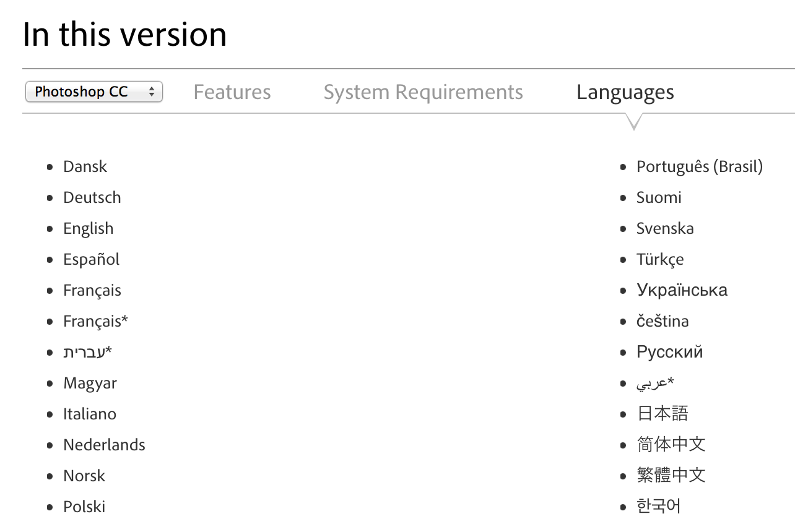This screenshot has width=795, height=532.
Task: Click the Türkçe language entry
Action: [x=660, y=259]
